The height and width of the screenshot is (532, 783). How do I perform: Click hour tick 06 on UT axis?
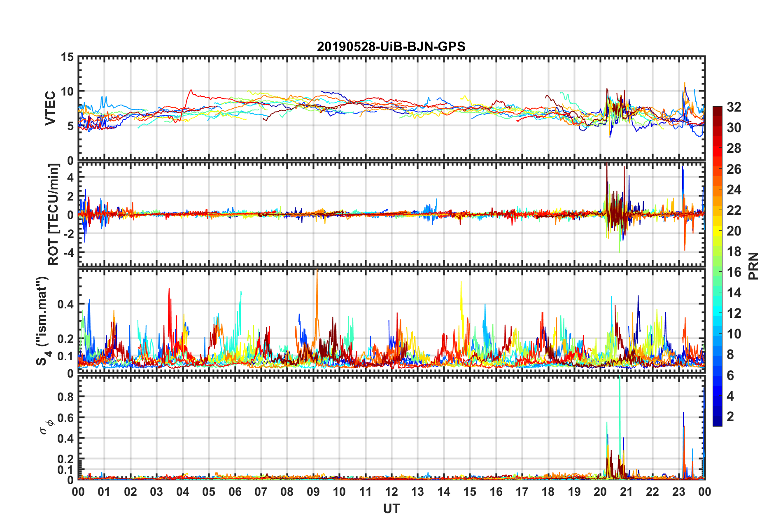click(x=235, y=492)
